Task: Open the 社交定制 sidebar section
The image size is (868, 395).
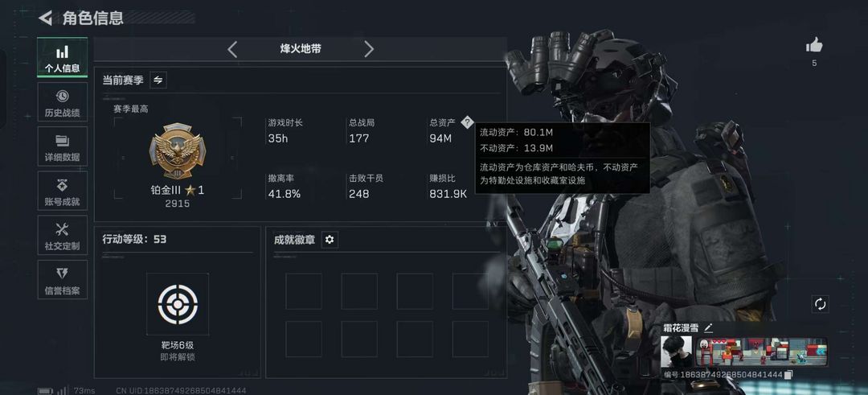Action: 63,236
